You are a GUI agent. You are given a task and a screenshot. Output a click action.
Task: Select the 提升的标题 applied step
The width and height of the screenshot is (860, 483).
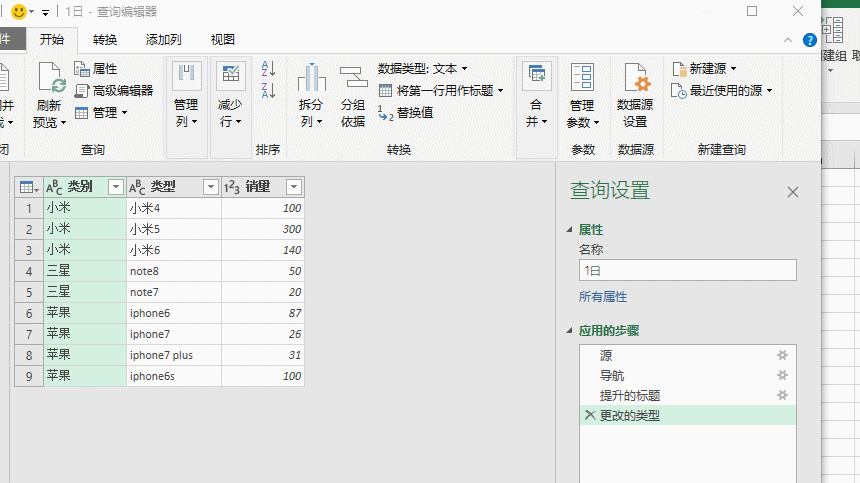tap(687, 395)
